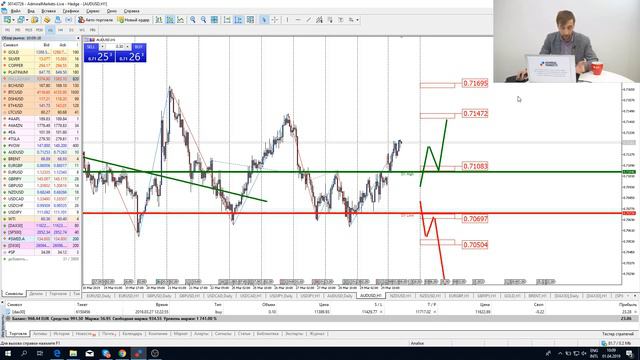Select the cursor arrow tool
The height and width of the screenshot is (360, 640).
(x=264, y=20)
